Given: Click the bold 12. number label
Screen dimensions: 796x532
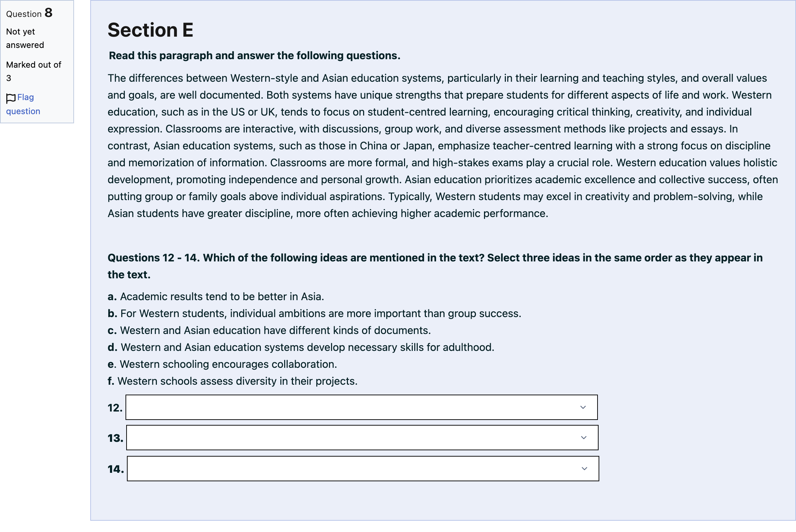Looking at the screenshot, I should [115, 408].
